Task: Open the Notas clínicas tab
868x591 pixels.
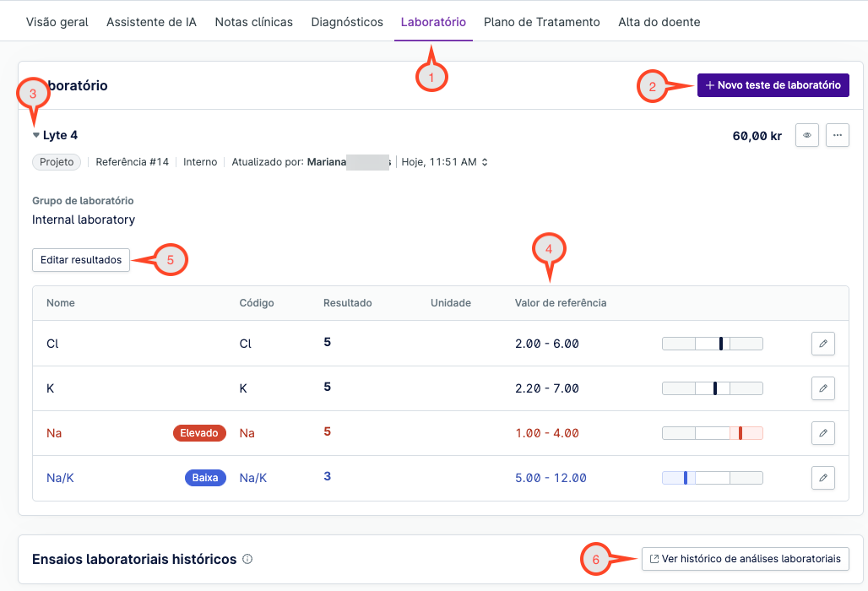Action: click(253, 22)
